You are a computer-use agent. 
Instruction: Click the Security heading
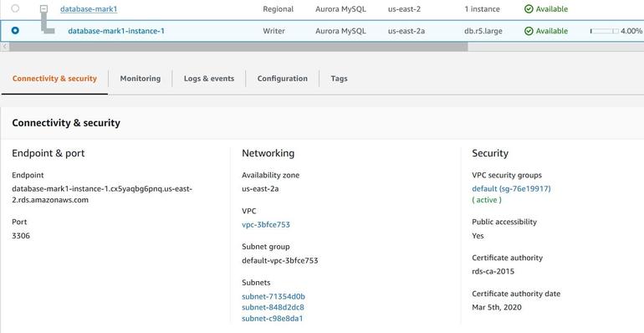coord(490,153)
